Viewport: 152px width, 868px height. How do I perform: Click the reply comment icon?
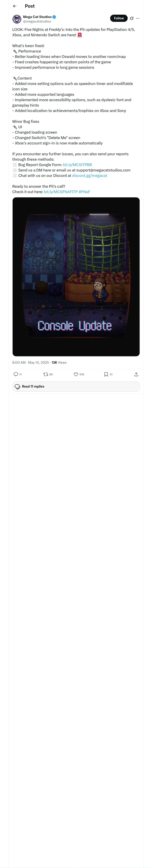16,374
